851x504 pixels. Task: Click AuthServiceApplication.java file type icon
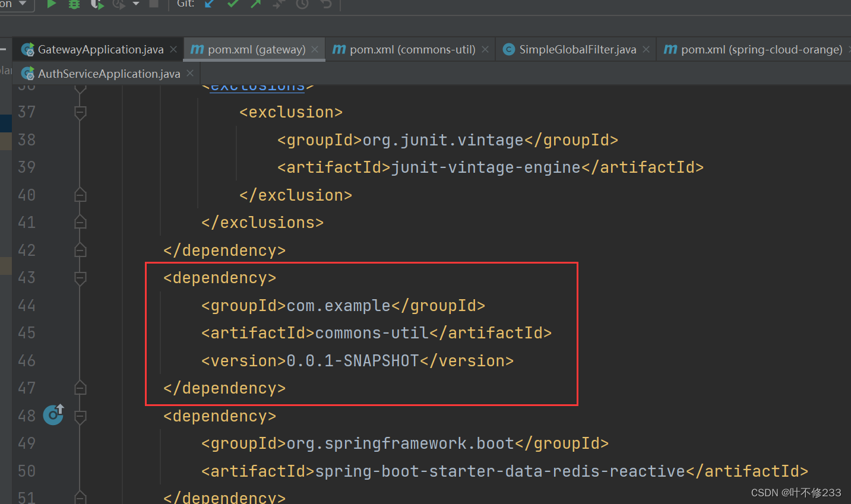coord(28,74)
